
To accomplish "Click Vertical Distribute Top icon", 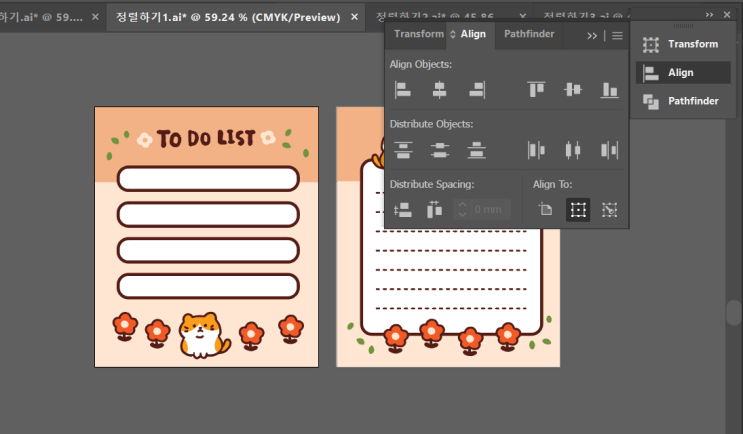I will [x=403, y=150].
